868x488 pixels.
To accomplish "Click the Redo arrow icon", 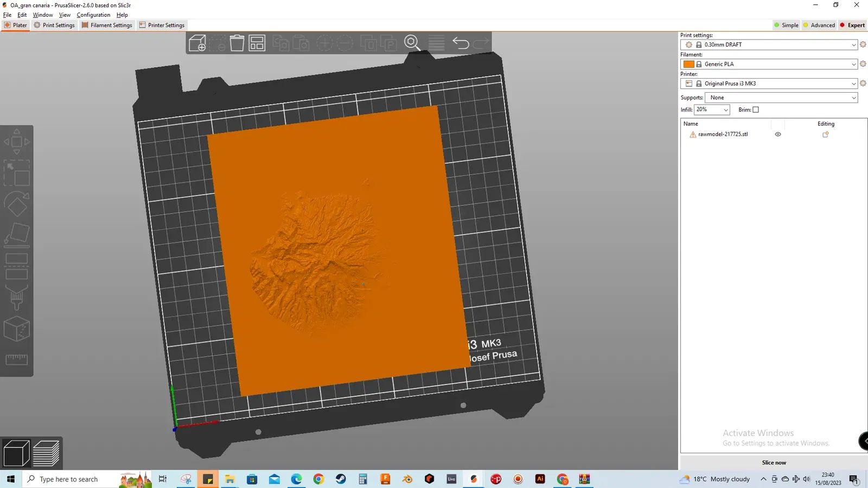I will [481, 43].
